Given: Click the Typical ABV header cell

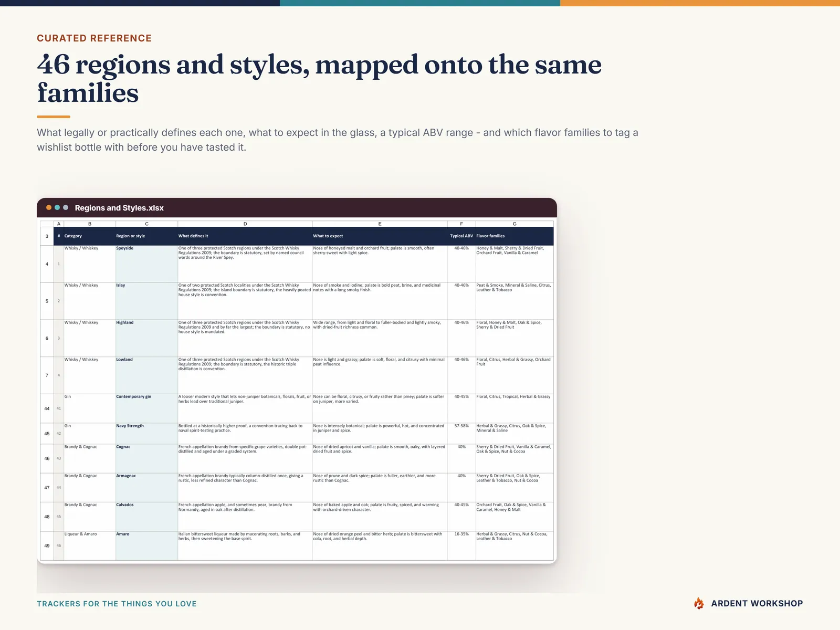Looking at the screenshot, I should tap(461, 236).
